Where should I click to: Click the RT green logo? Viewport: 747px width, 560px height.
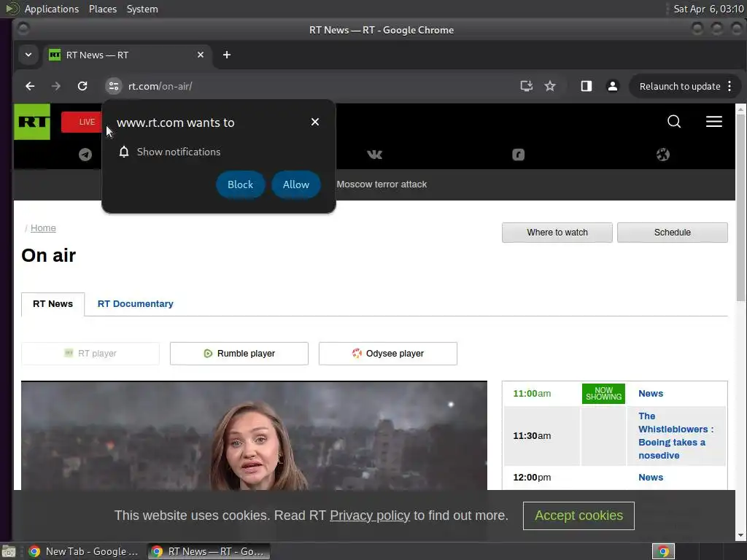pyautogui.click(x=32, y=122)
